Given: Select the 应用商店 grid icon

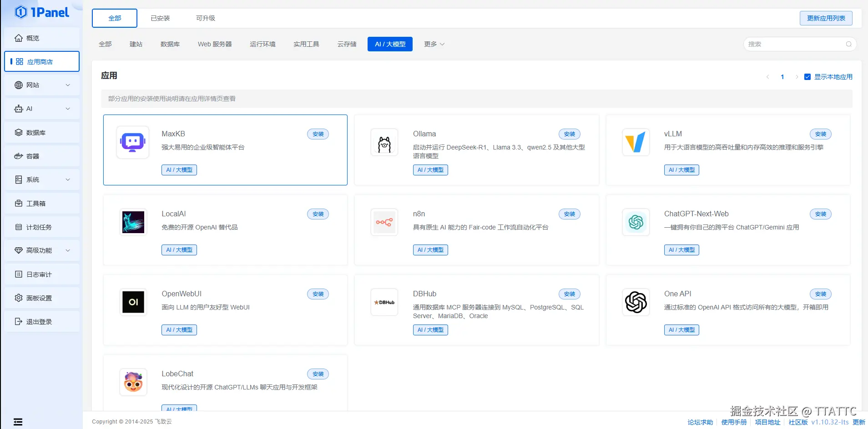Looking at the screenshot, I should click(x=20, y=62).
